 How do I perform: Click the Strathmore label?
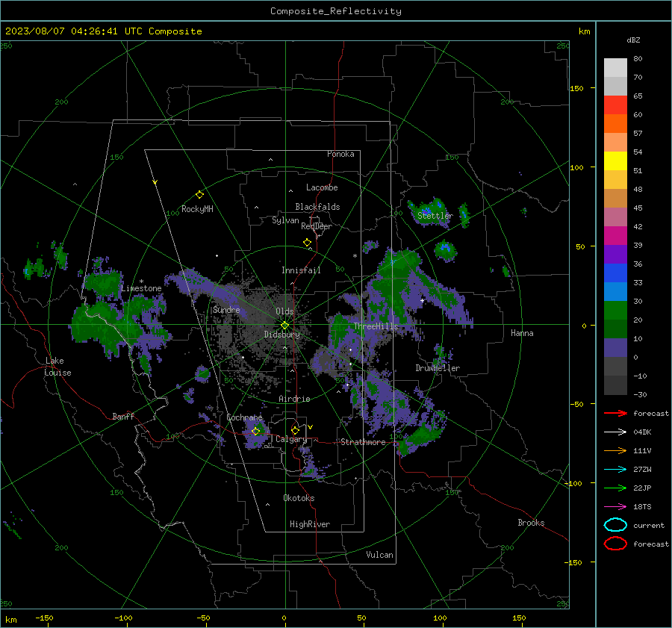(363, 442)
